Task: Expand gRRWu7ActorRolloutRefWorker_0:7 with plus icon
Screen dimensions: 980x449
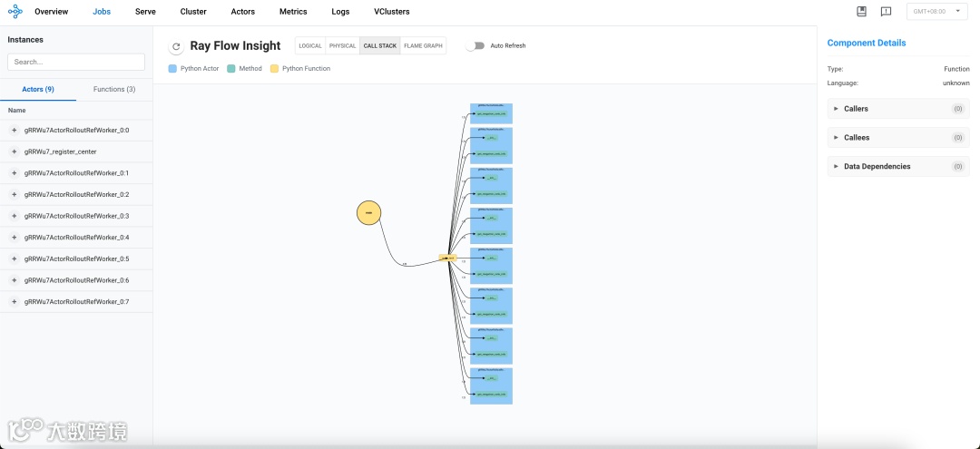Action: (x=15, y=302)
